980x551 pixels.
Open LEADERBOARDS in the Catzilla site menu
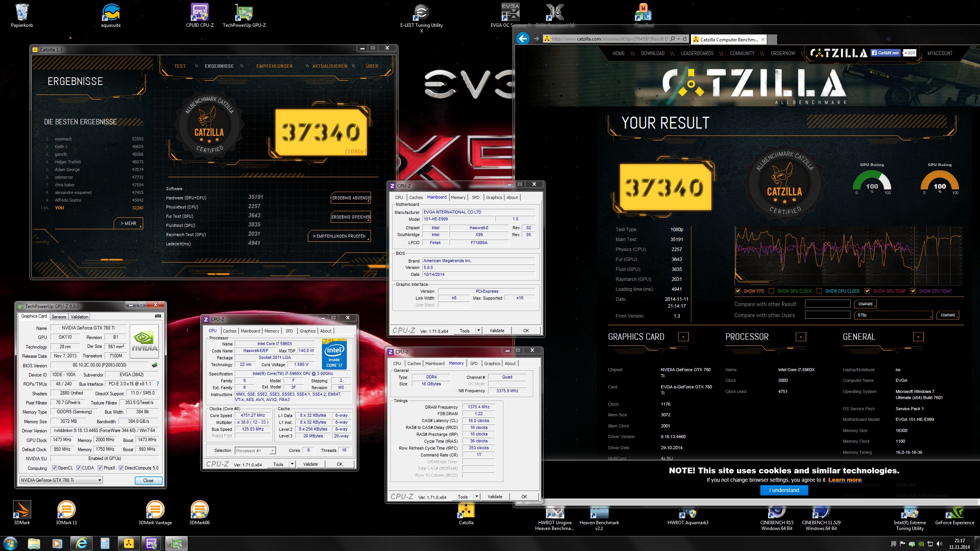pos(697,53)
